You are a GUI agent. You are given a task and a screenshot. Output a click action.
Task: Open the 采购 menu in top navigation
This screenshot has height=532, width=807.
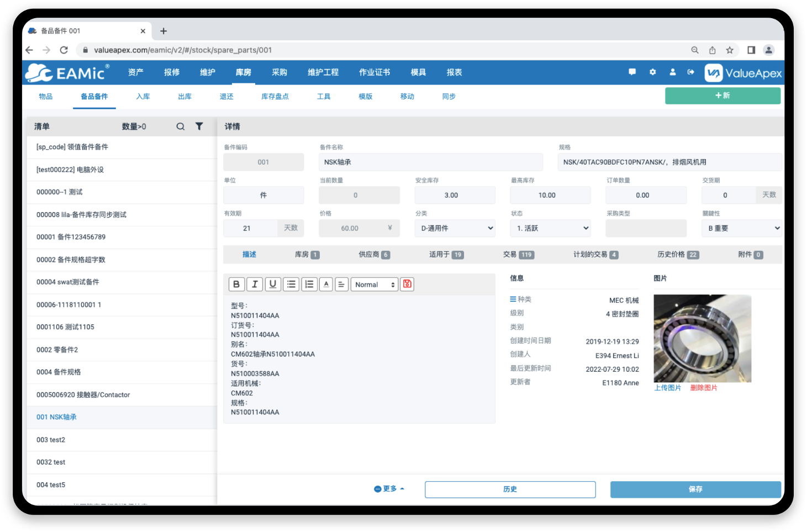pos(279,72)
